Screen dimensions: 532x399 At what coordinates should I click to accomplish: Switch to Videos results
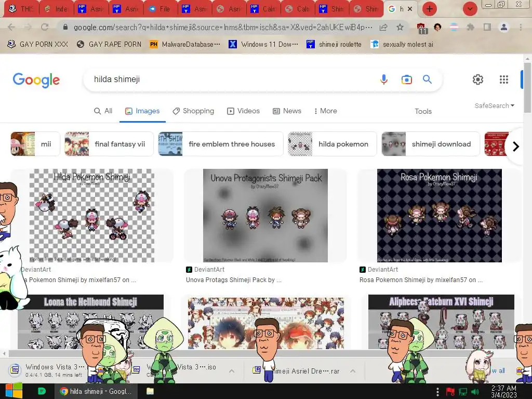(x=243, y=111)
